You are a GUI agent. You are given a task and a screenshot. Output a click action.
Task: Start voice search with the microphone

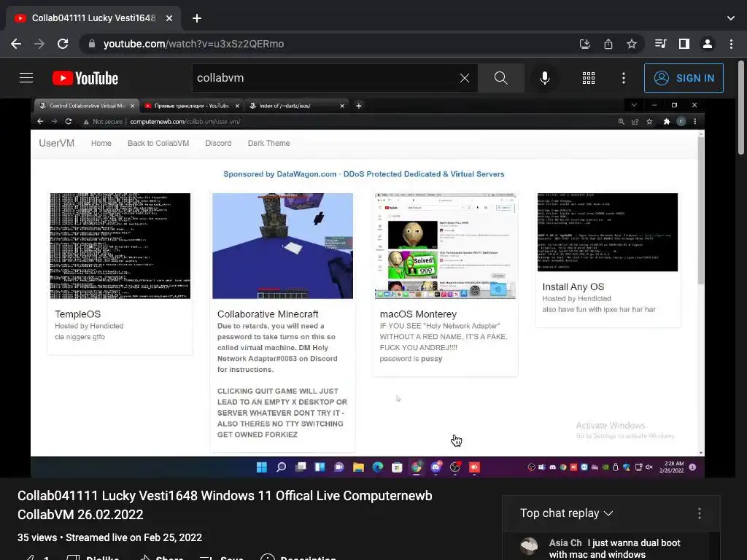tap(544, 78)
